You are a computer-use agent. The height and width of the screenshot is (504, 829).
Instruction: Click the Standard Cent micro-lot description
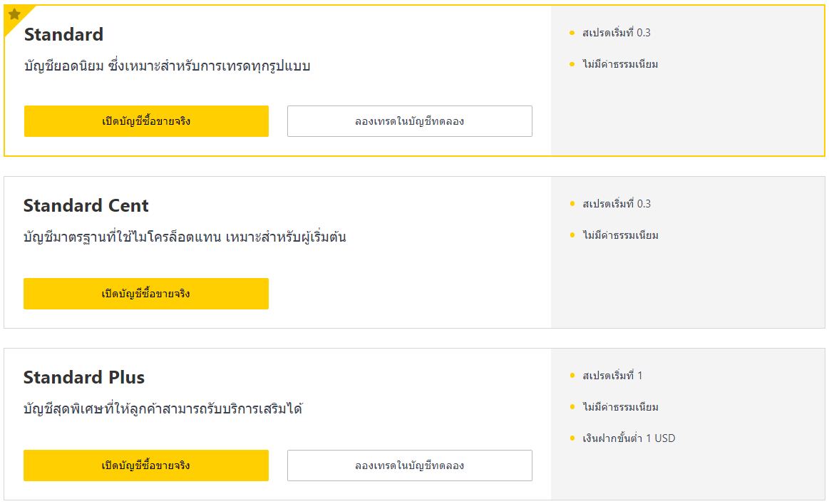point(185,237)
